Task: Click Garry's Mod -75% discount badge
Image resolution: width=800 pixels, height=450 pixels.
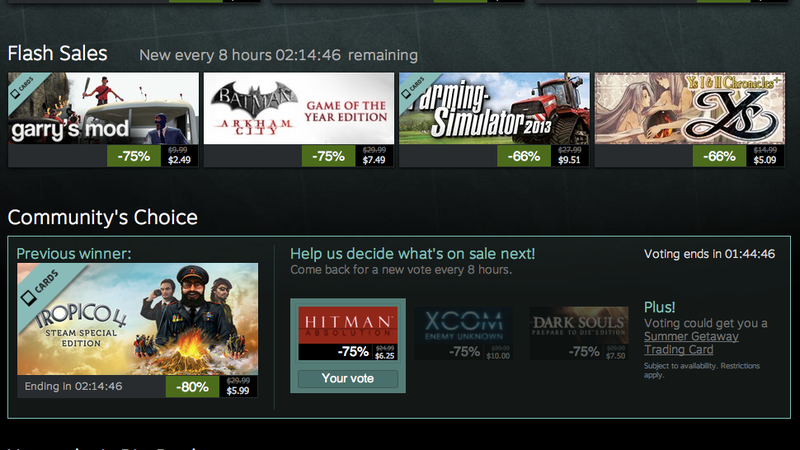Action: [x=134, y=156]
